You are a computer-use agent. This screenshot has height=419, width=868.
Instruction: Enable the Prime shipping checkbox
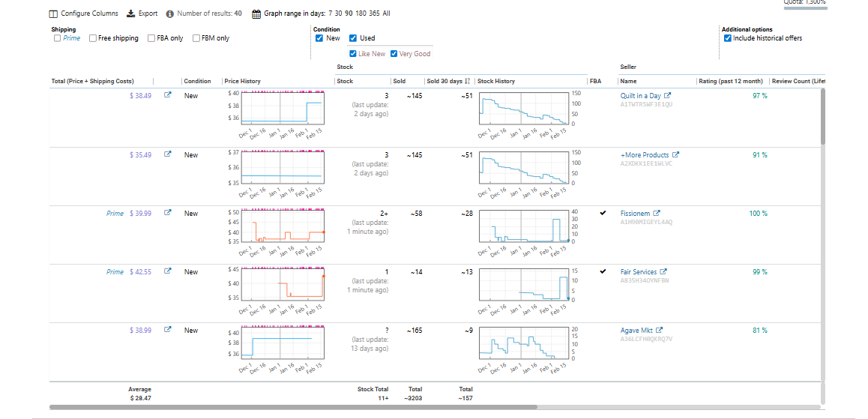tap(58, 38)
